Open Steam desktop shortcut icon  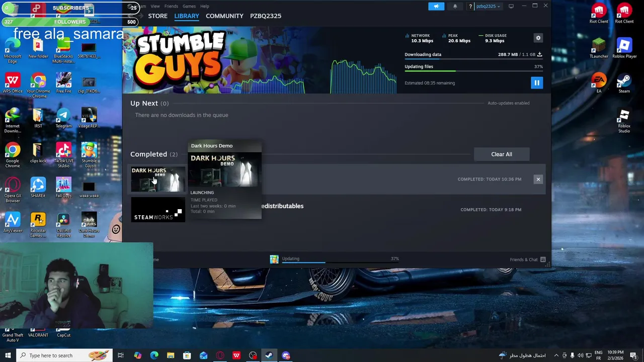624,83
